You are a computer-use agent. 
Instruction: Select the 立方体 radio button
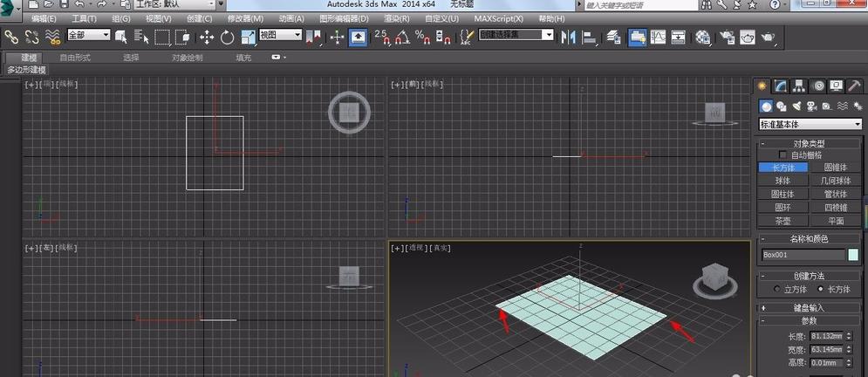(777, 289)
